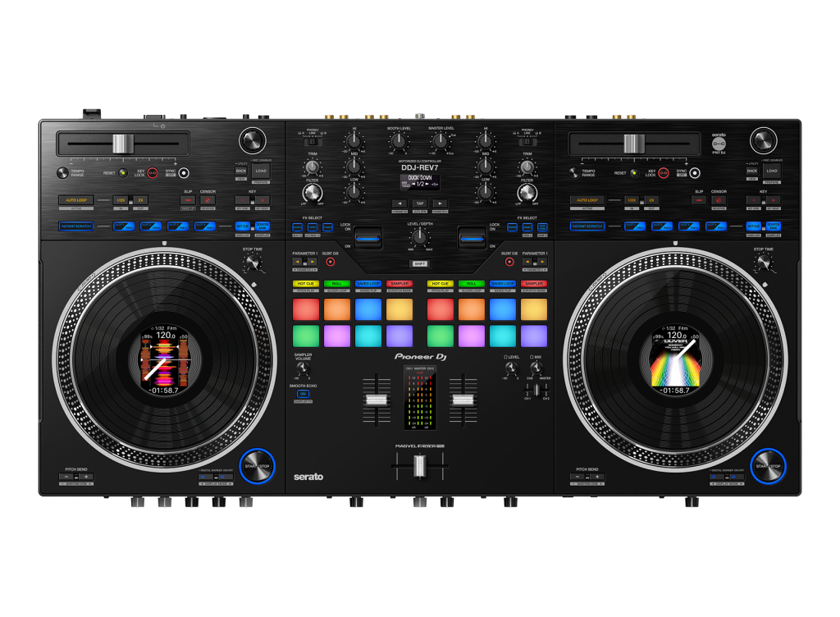Viewport: 840px width, 617px height.
Task: Select the left deck SAMPLER pad mode
Action: [x=399, y=284]
